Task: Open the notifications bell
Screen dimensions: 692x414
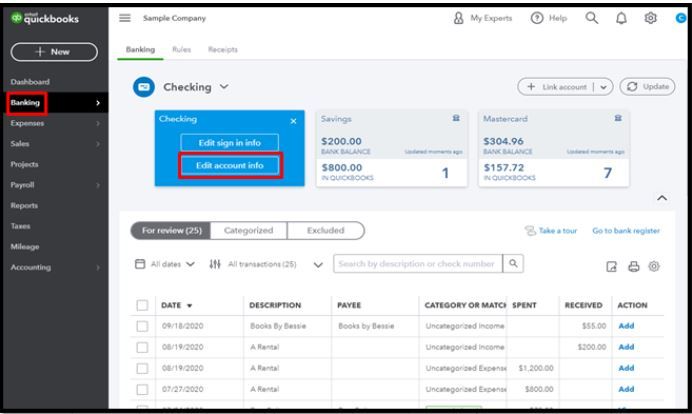Action: pyautogui.click(x=621, y=18)
